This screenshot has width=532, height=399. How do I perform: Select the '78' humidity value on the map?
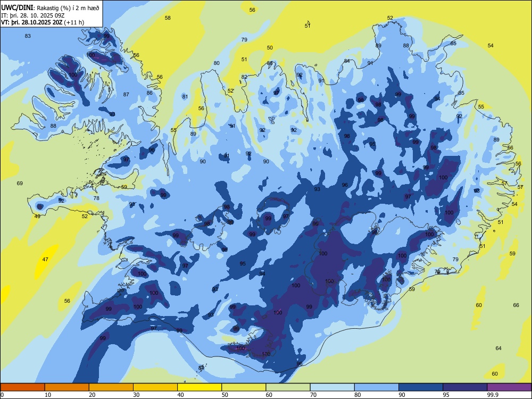tap(96, 198)
